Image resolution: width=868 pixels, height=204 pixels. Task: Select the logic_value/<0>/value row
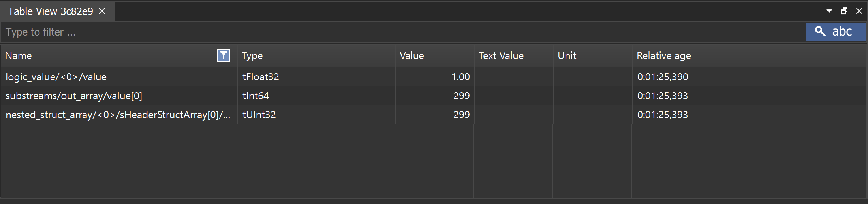coord(434,77)
